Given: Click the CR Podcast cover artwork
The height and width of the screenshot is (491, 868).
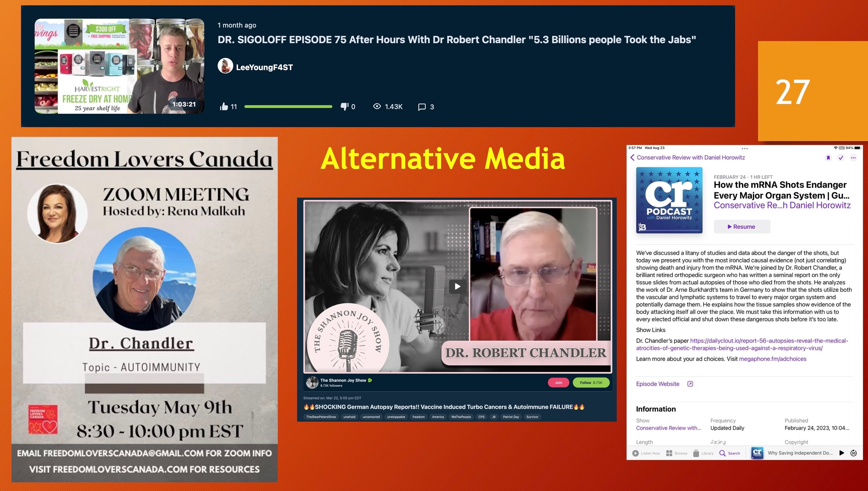Looking at the screenshot, I should coord(669,200).
